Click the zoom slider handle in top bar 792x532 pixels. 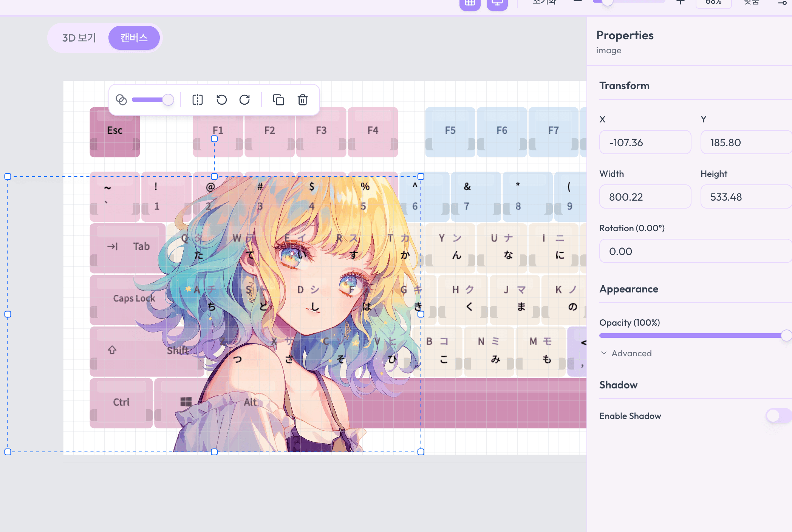point(607,2)
